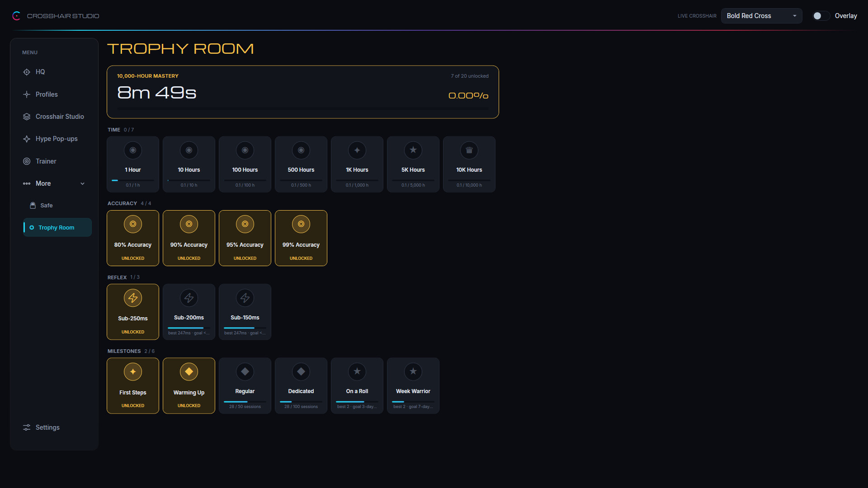Image resolution: width=868 pixels, height=488 pixels.
Task: Click the 95% Accuracy target icon
Action: tap(245, 224)
